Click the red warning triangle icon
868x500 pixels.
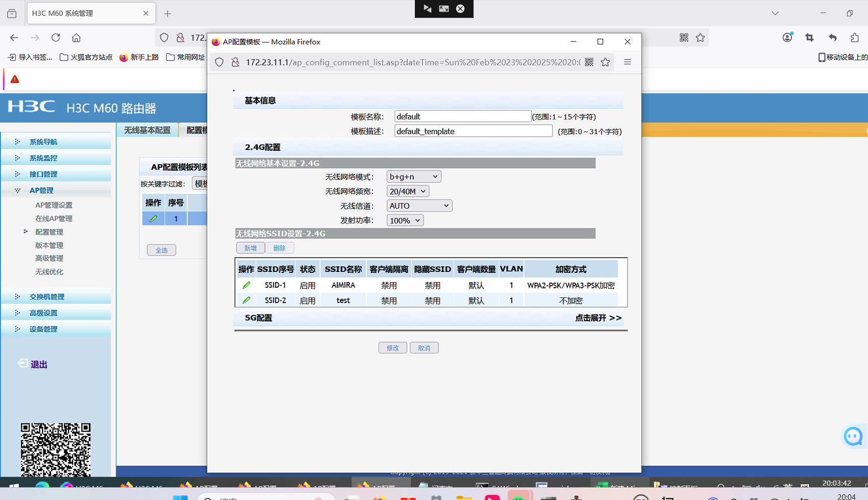coord(15,80)
